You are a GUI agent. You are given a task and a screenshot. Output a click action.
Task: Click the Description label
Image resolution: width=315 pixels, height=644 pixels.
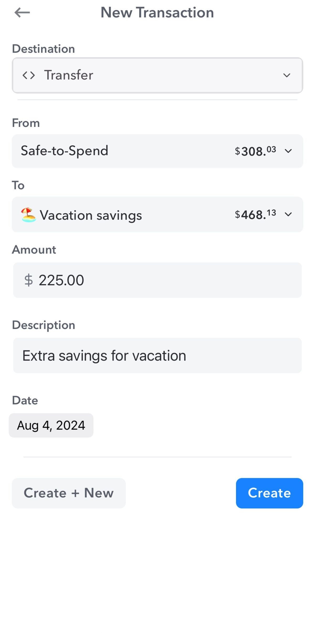[x=44, y=325]
